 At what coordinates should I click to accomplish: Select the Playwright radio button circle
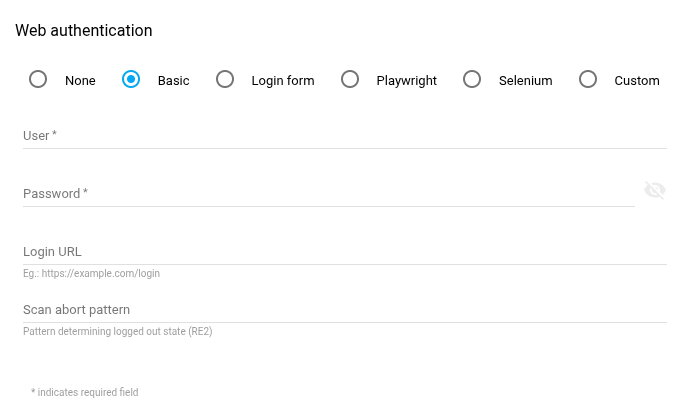[x=350, y=79]
